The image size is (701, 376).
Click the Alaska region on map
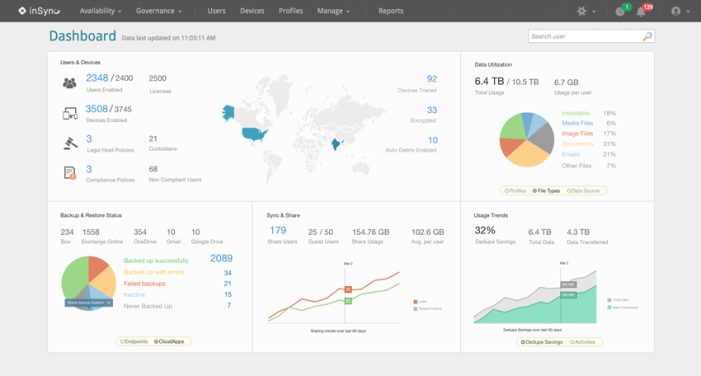point(228,112)
